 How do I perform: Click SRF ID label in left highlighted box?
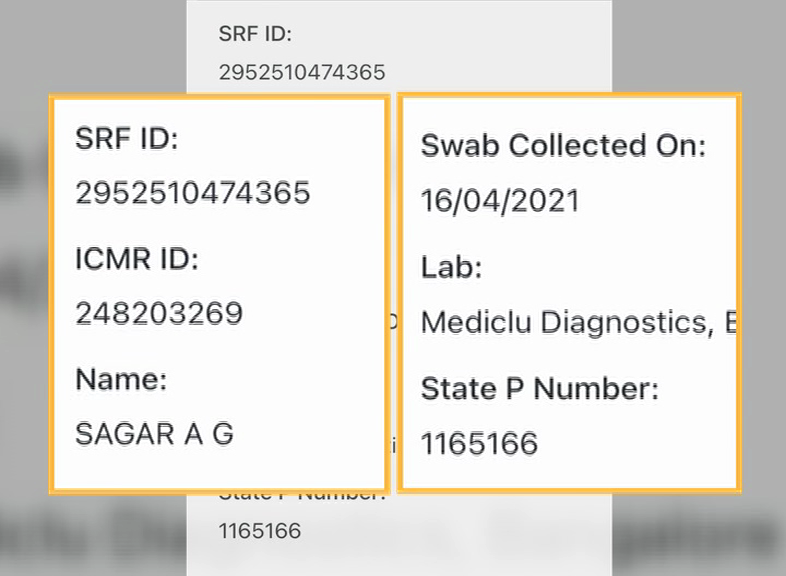(x=127, y=138)
